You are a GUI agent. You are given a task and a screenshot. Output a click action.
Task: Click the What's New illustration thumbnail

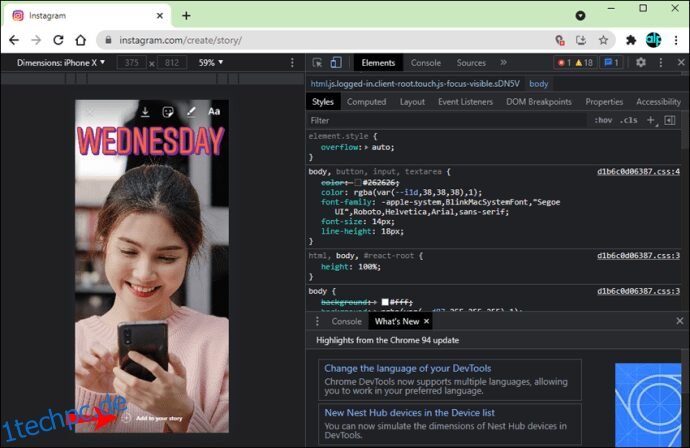[648, 405]
